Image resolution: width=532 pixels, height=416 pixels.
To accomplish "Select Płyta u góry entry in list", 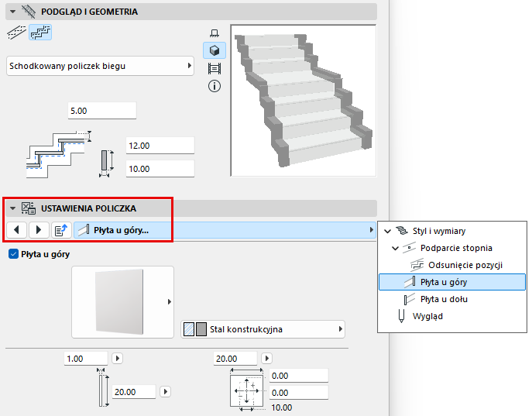I will pos(452,282).
